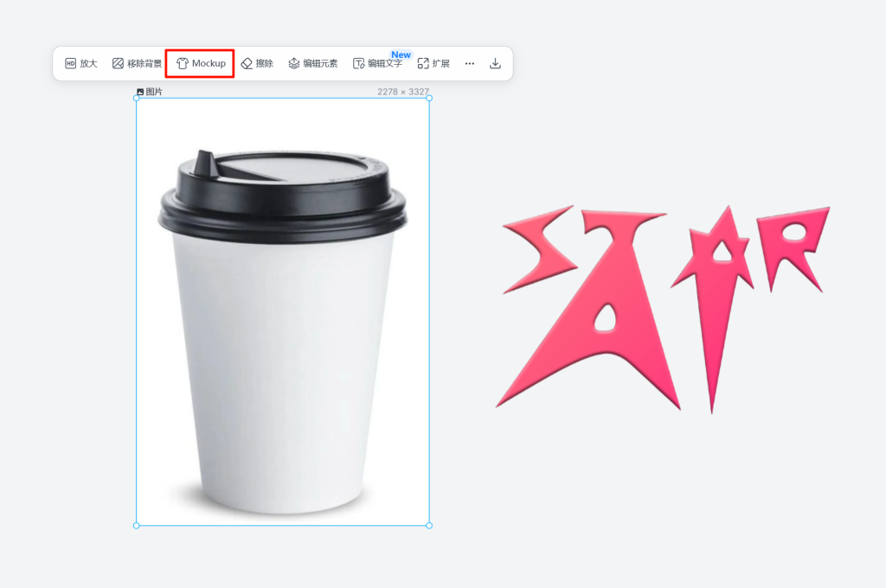Activate the 擦除 eraser tool
The width and height of the screenshot is (886, 588).
click(x=257, y=63)
